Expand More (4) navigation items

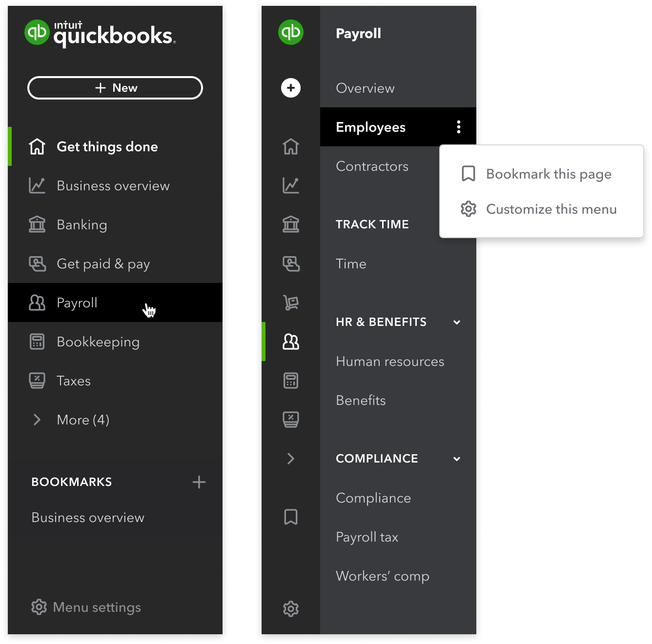(x=115, y=420)
